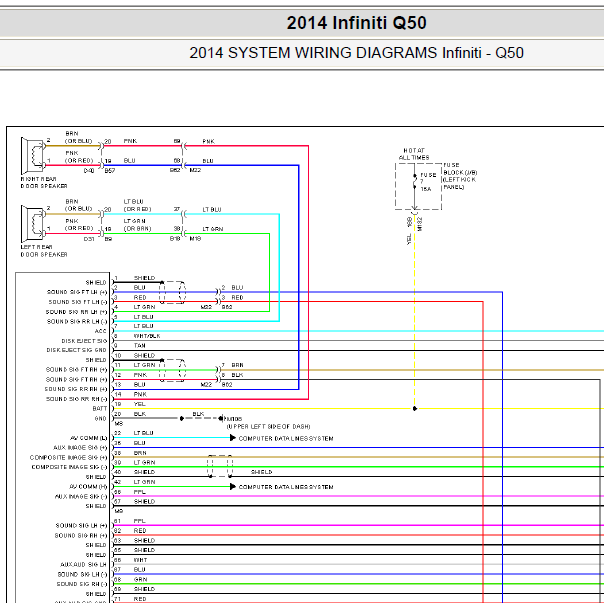Click the WHT/BLK wire label at pin 8
Screen dimensions: 604x603
click(147, 336)
